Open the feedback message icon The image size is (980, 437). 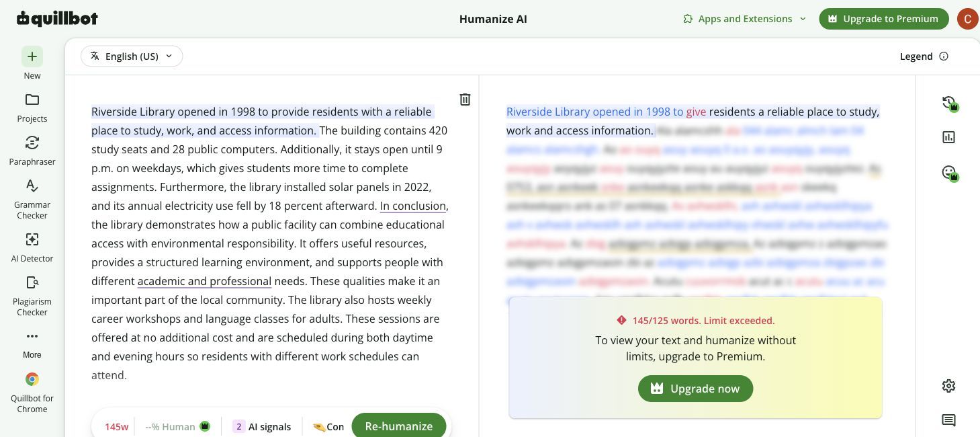pyautogui.click(x=948, y=421)
